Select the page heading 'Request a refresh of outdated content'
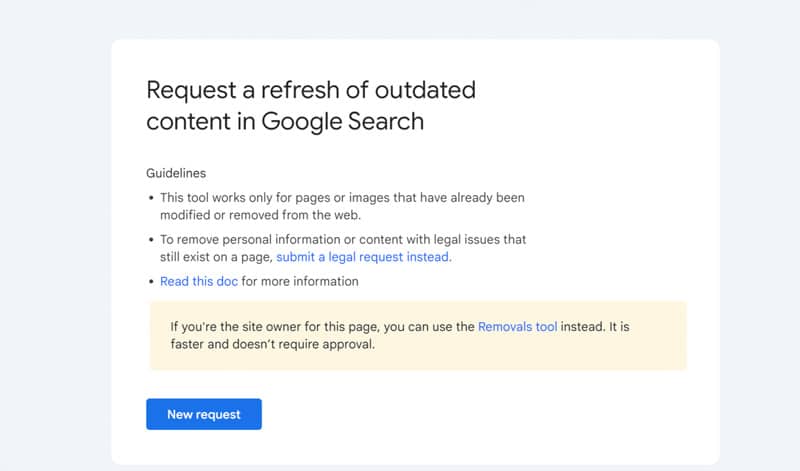The width and height of the screenshot is (800, 471). pos(311,106)
